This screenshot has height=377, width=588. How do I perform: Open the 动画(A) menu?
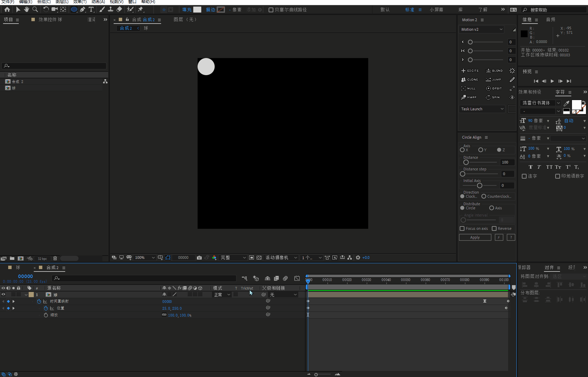tap(98, 2)
